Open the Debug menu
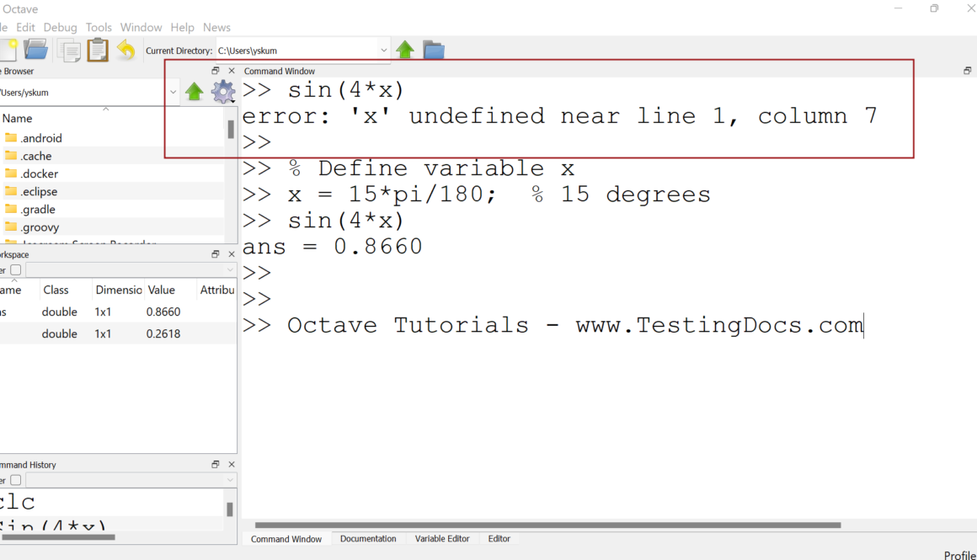 click(61, 28)
